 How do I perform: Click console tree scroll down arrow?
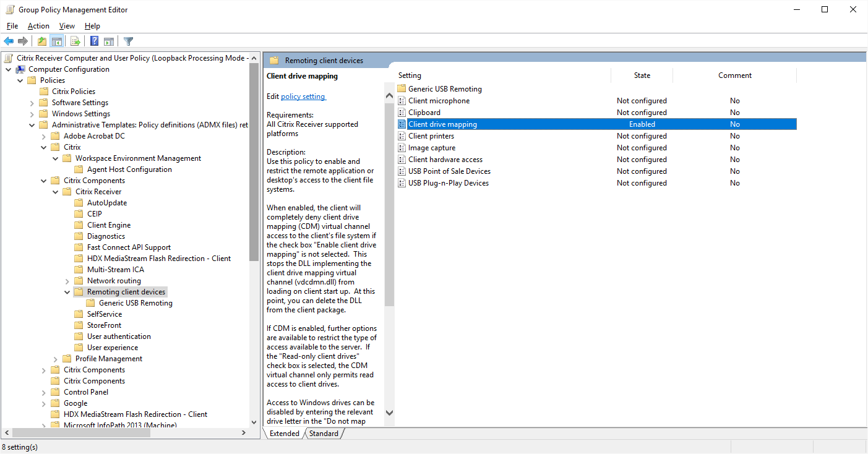254,422
